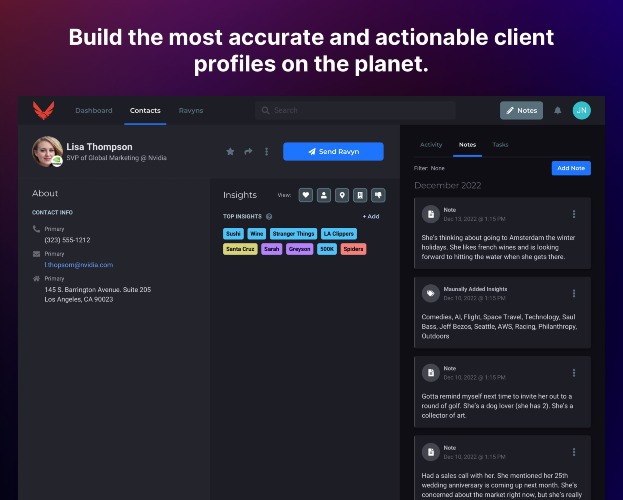Viewport: 623px width, 500px height.
Task: Switch to the Notes panel tab
Action: click(x=467, y=145)
